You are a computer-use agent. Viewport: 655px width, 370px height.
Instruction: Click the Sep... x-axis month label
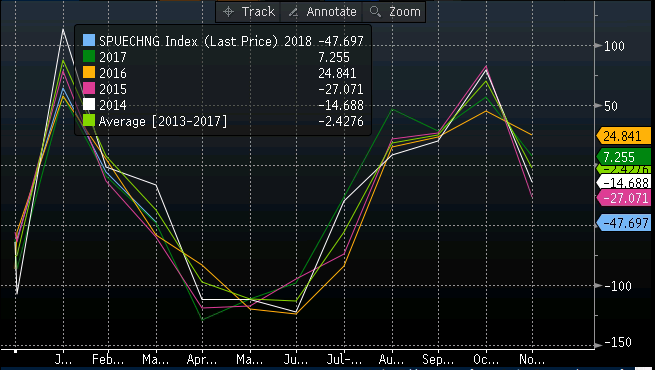(x=438, y=359)
